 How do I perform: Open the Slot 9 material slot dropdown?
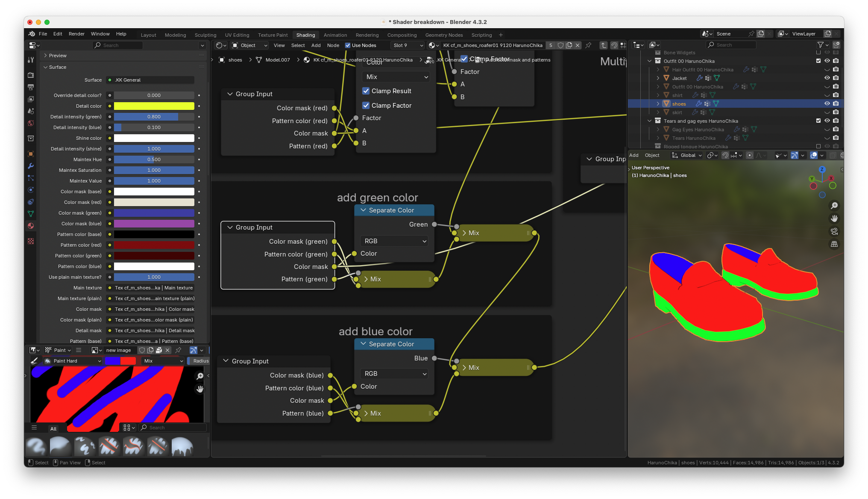click(408, 45)
